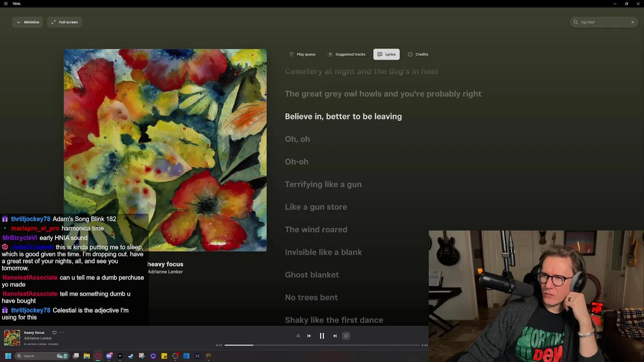The image size is (644, 362).
Task: Click Adrianne Lenker in bottom player bar
Action: click(38, 338)
